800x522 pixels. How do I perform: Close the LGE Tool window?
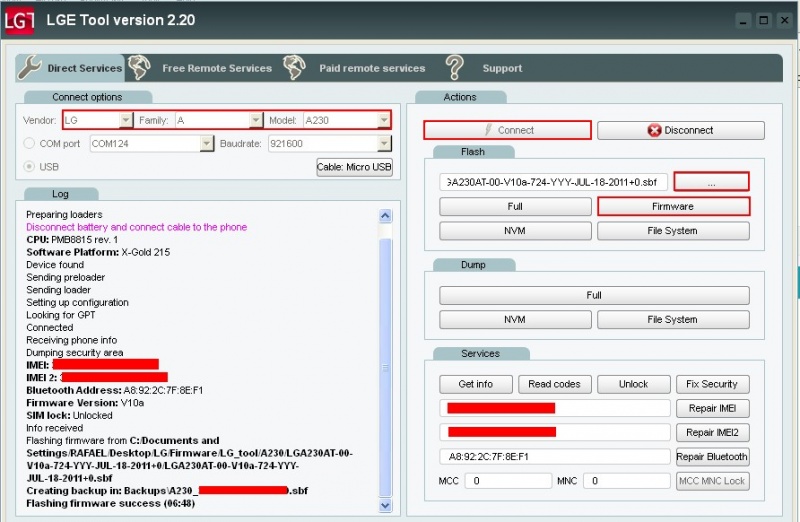coord(784,20)
